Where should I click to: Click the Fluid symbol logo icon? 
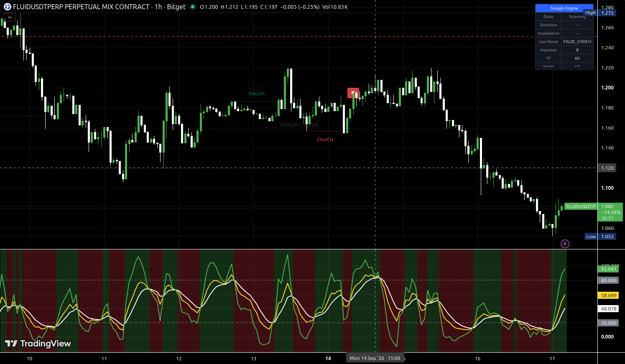point(7,7)
